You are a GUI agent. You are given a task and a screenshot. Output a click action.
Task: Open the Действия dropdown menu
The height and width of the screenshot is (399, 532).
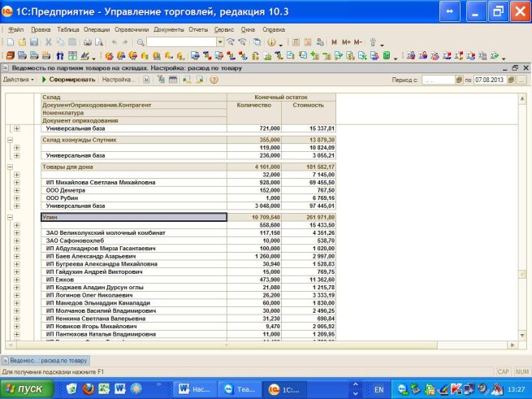coord(19,80)
